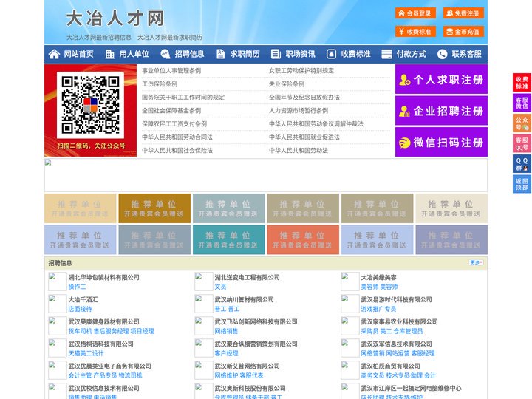Click the home icon beside 网站首页
The height and width of the screenshot is (399, 532).
[x=54, y=54]
